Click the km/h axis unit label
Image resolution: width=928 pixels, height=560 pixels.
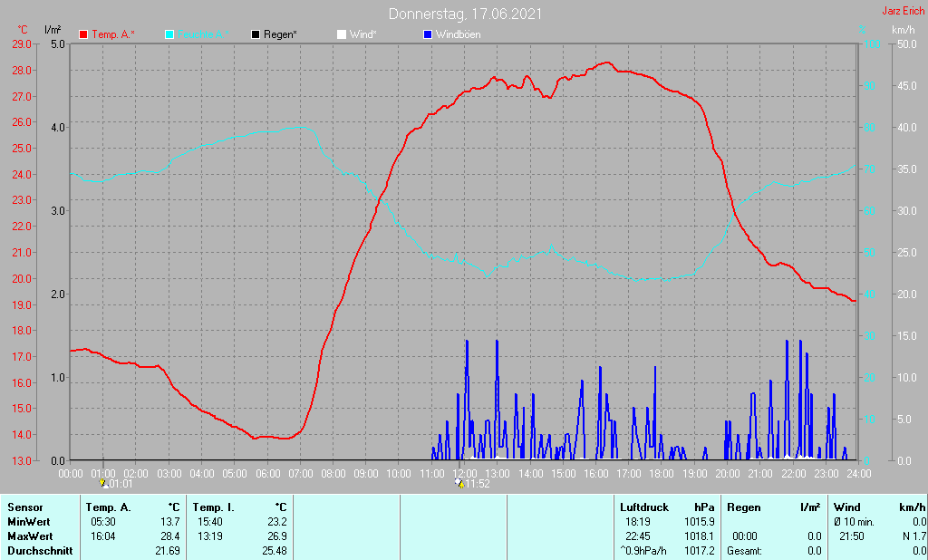coord(903,30)
